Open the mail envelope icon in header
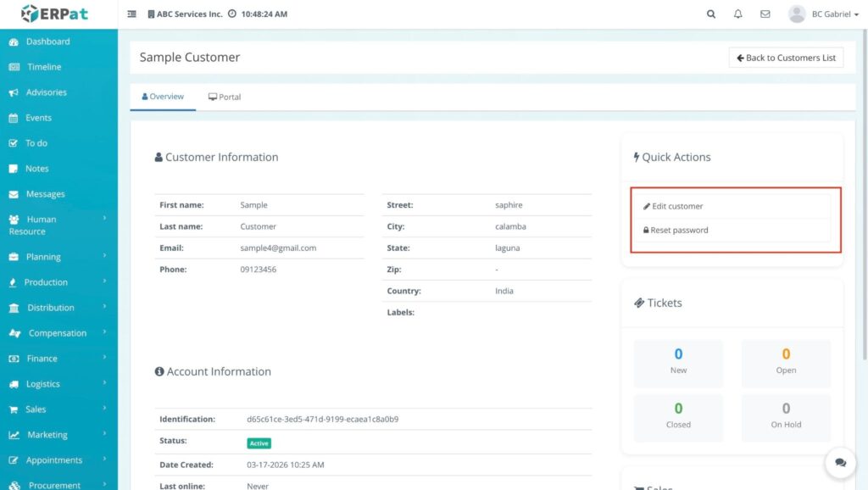The image size is (868, 490). click(x=765, y=14)
